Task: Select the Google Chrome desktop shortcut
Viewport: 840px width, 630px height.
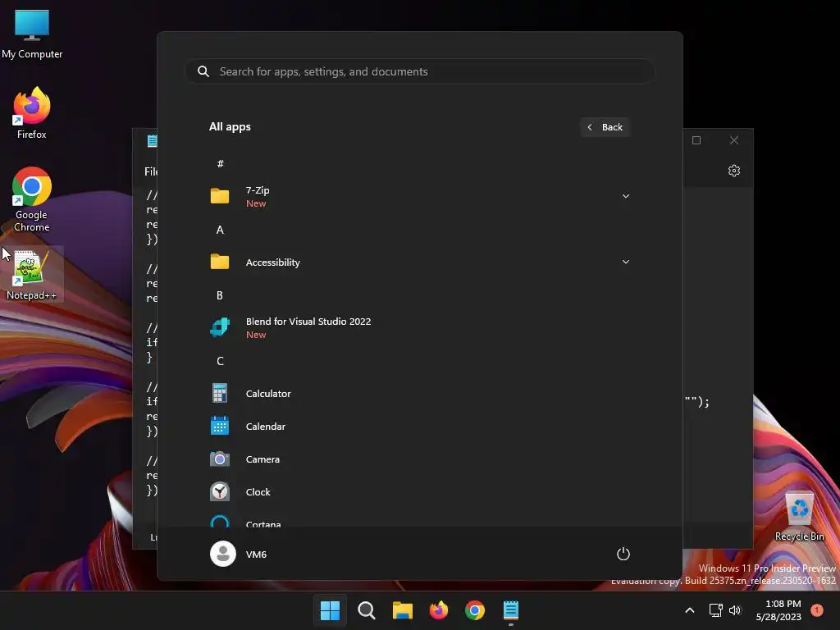Action: click(32, 199)
